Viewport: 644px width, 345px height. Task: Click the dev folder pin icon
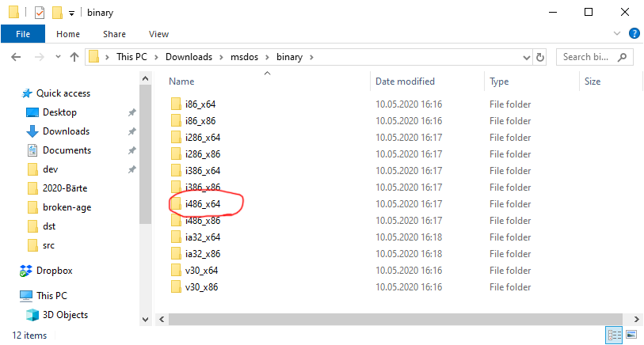click(131, 169)
